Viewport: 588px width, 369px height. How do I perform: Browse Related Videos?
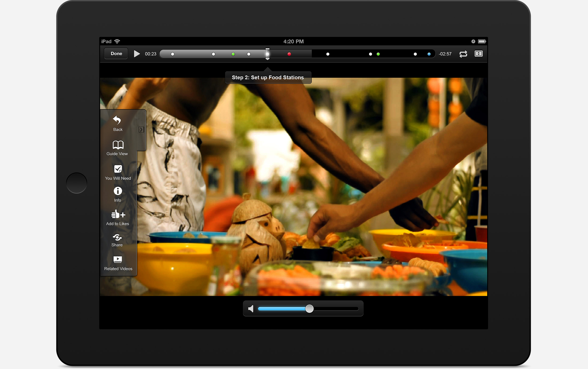pos(118,262)
